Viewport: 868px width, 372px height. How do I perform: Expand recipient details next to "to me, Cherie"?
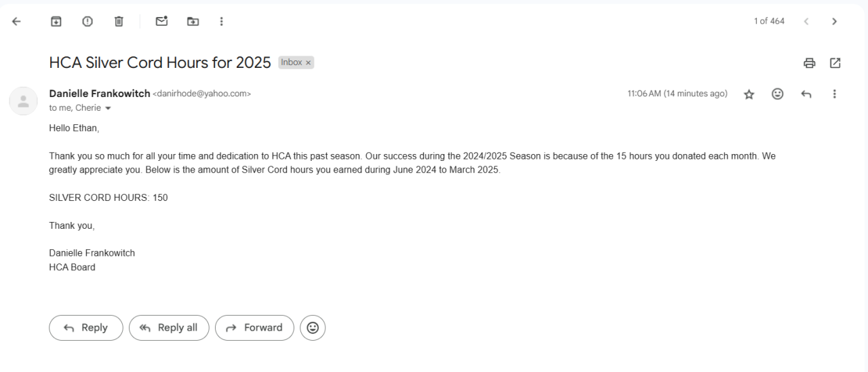[108, 109]
